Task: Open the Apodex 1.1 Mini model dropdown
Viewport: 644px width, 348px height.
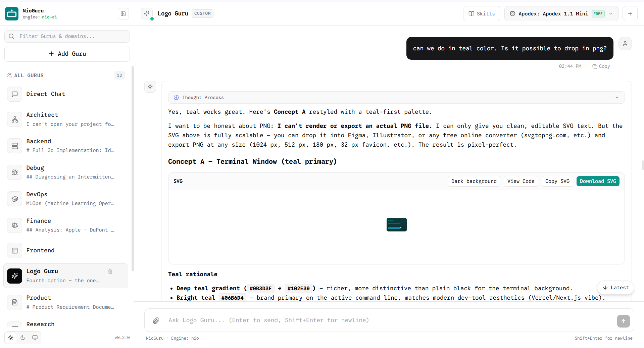Action: (x=561, y=14)
